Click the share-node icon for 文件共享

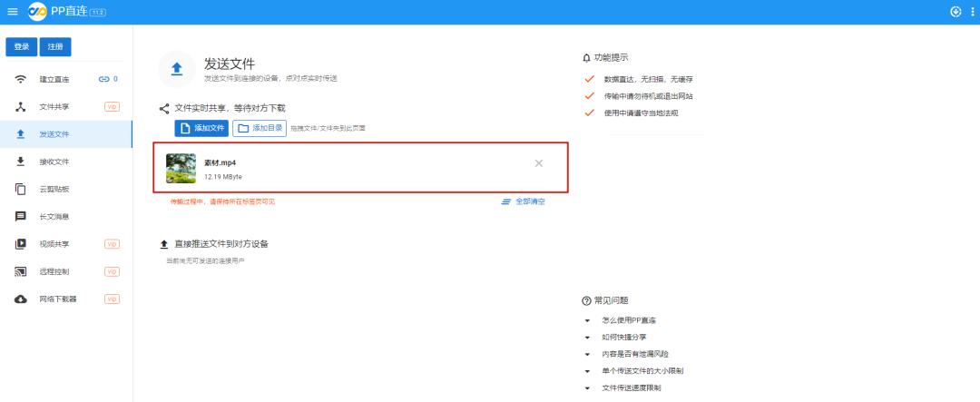pos(21,107)
